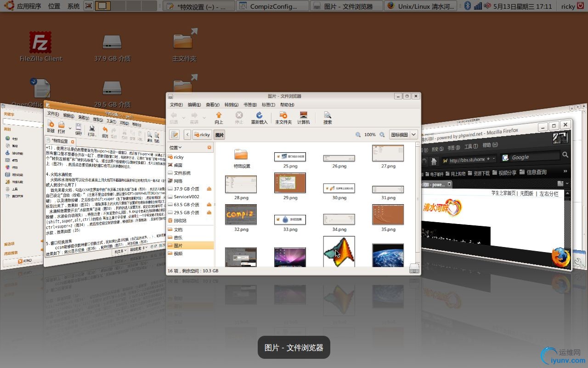Click the 前进 (Forward) arrow in file browser toolbar
Screen dimensions: 588x368
pyautogui.click(x=194, y=118)
